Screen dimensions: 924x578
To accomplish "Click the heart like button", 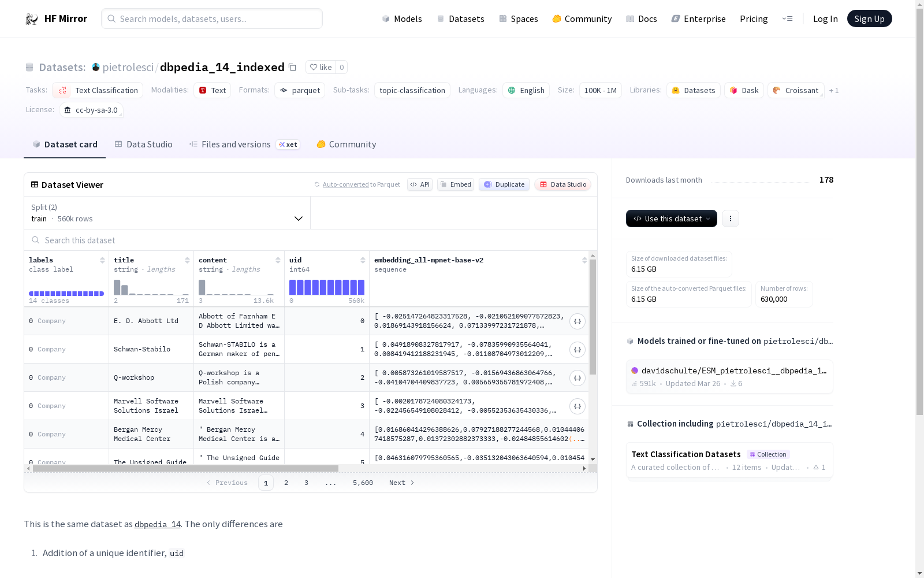I will coord(321,68).
